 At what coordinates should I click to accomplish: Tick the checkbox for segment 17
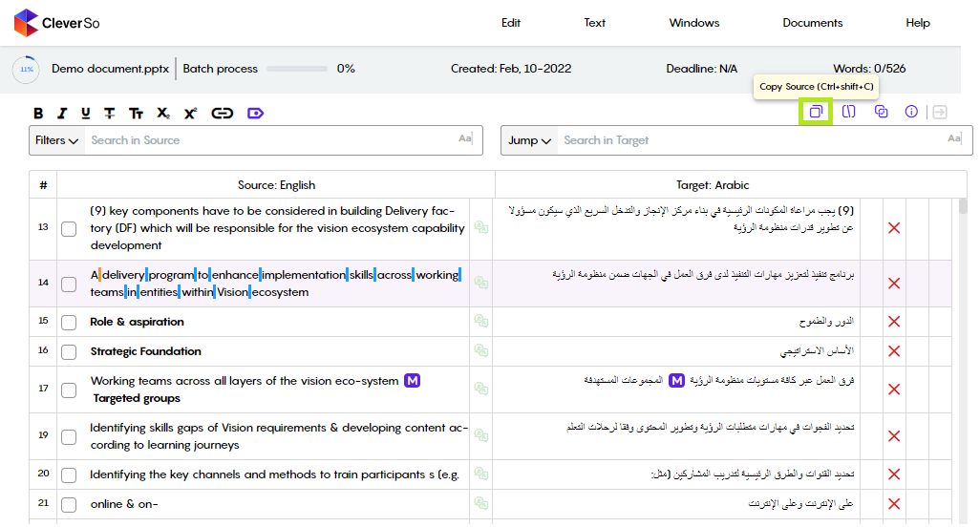[69, 390]
